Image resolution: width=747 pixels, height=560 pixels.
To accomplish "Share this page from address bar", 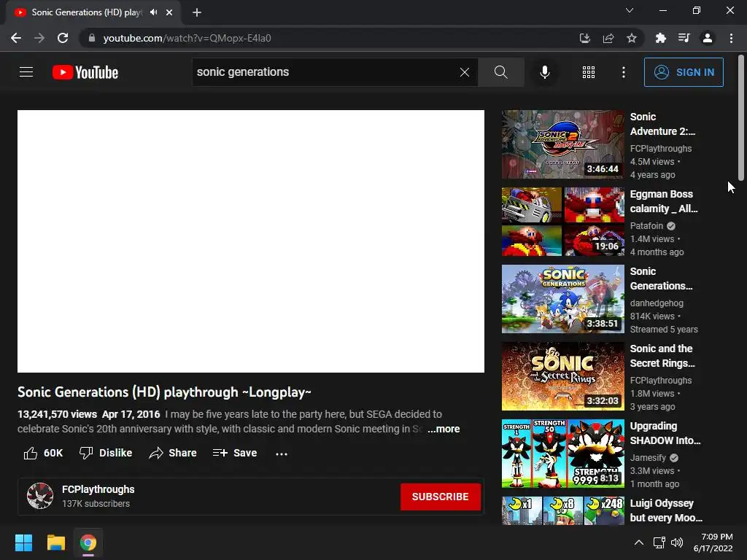I will [x=608, y=38].
